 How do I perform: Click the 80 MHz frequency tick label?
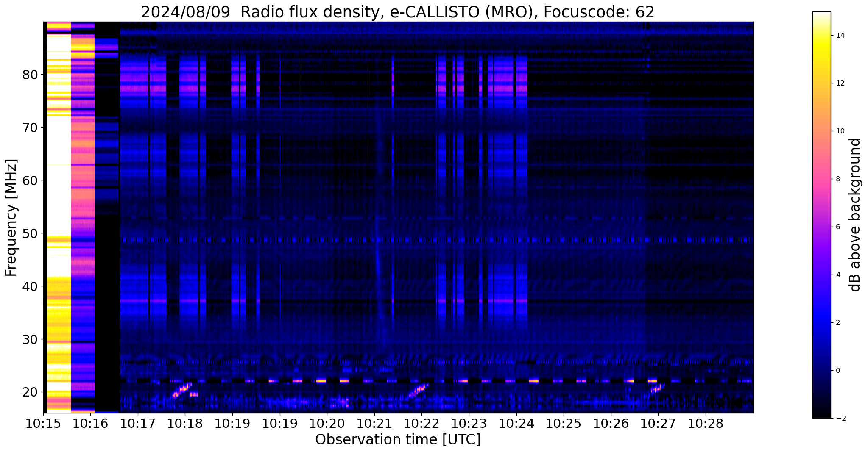(30, 75)
